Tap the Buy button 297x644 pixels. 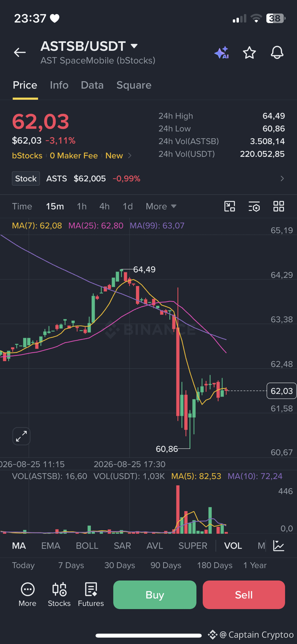[155, 595]
